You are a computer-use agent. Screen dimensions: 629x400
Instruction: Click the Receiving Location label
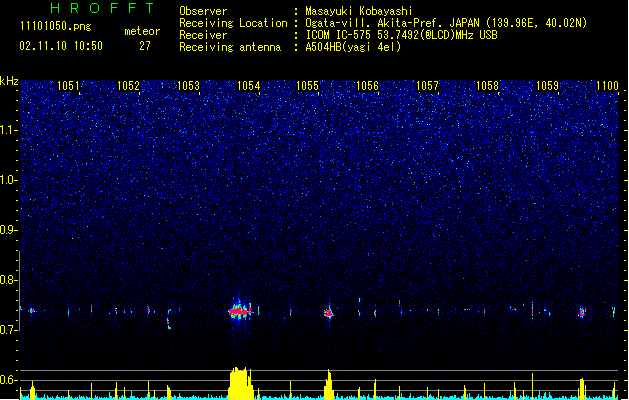tap(233, 23)
